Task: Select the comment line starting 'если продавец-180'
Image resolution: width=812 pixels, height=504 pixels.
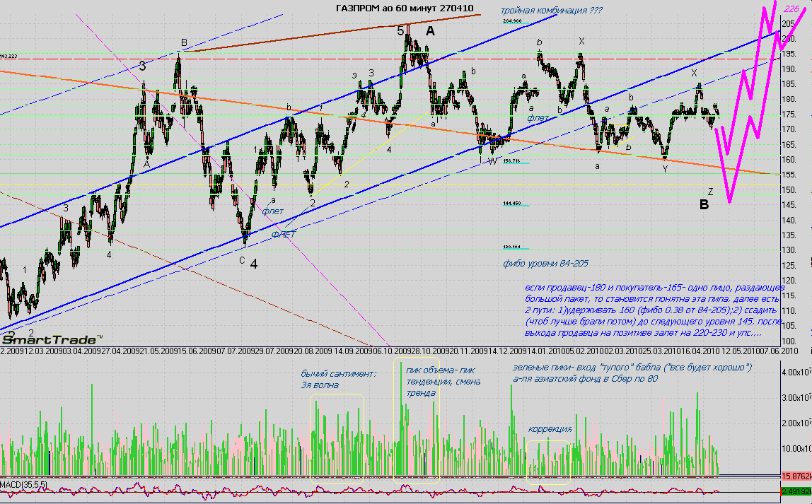Action: [654, 288]
